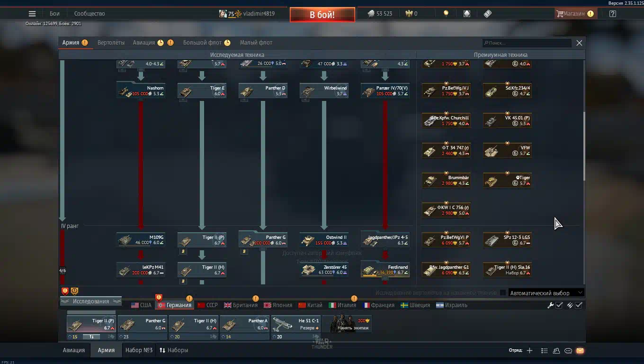644x364 pixels.
Task: Select the Британия country tab
Action: tap(241, 305)
